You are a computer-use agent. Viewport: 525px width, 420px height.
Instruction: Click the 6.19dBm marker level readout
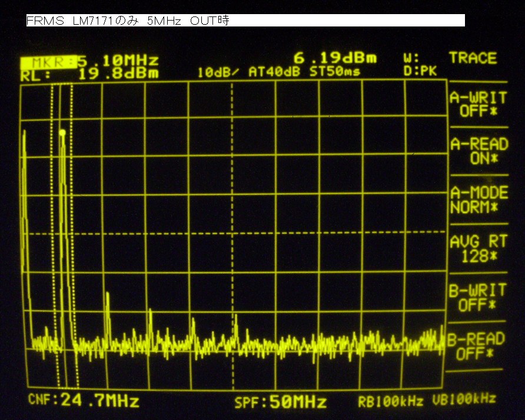[335, 58]
